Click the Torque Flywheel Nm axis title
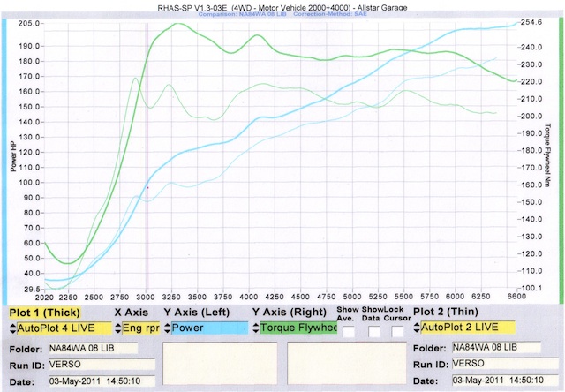The image size is (565, 392). 547,155
